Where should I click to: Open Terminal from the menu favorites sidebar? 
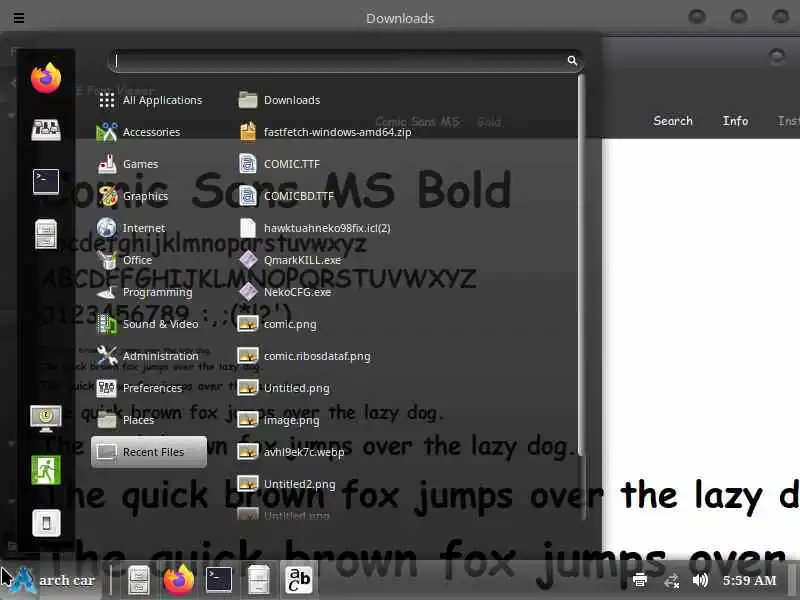pos(46,182)
